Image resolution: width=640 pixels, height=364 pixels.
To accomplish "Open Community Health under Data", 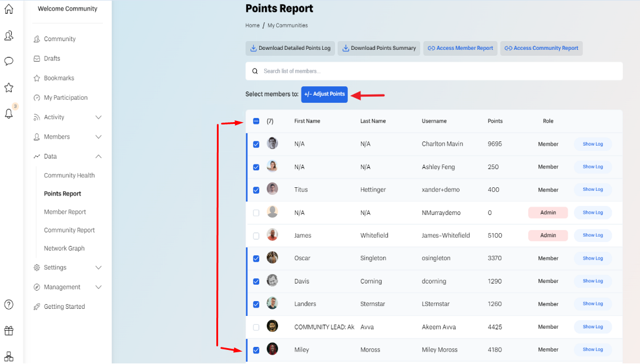I will [69, 176].
